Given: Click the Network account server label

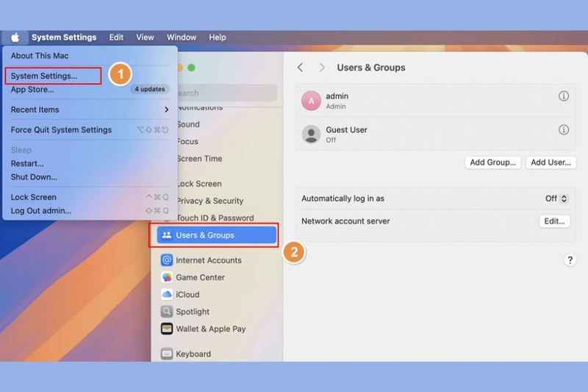Looking at the screenshot, I should pos(345,221).
